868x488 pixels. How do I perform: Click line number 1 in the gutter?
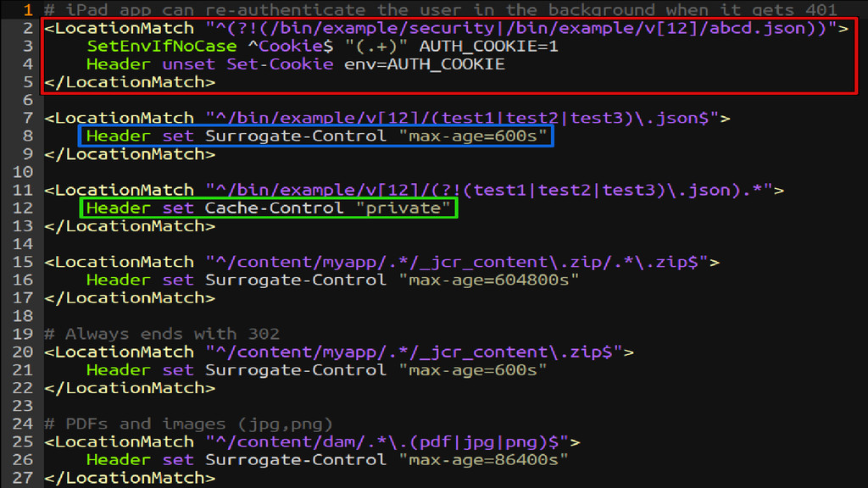click(x=28, y=9)
